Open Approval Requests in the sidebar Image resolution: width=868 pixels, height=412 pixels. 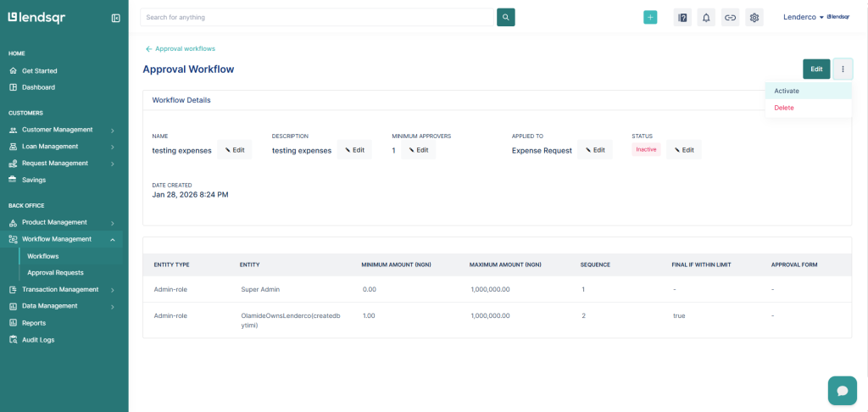55,273
